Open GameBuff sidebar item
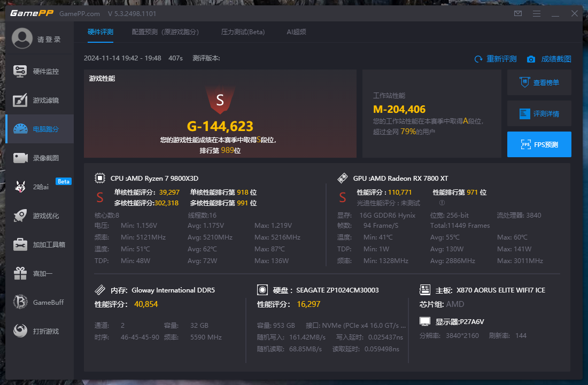This screenshot has width=588, height=385. click(x=40, y=302)
